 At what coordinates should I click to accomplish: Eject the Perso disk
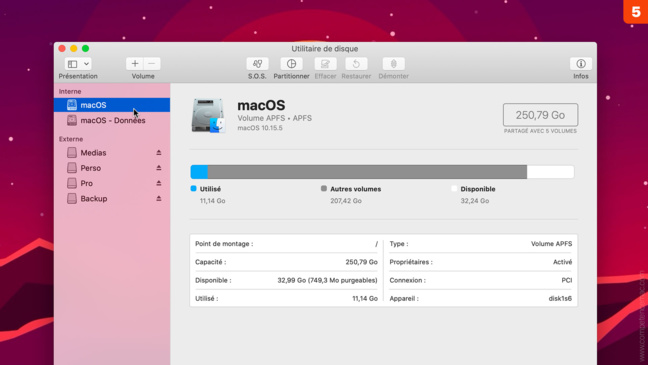click(159, 168)
